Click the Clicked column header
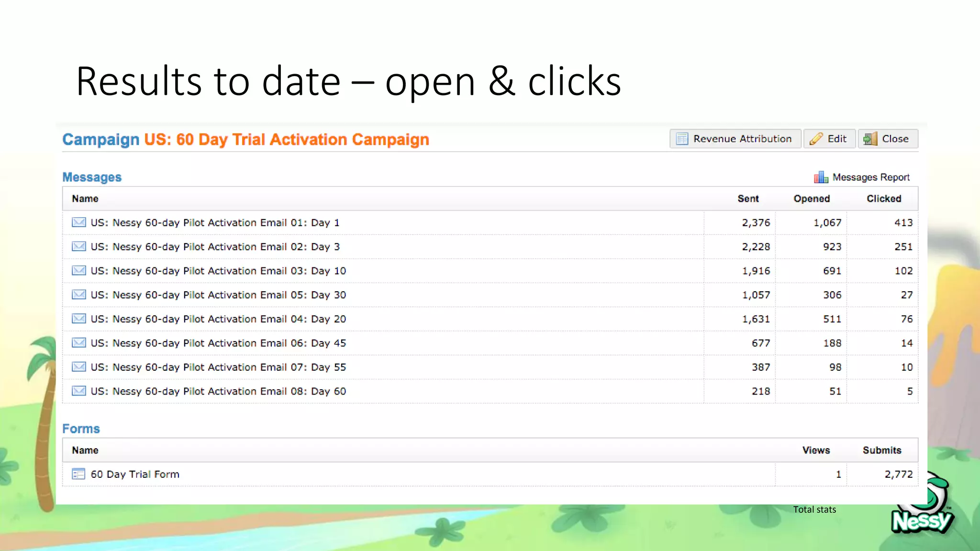The height and width of the screenshot is (551, 980). point(884,198)
